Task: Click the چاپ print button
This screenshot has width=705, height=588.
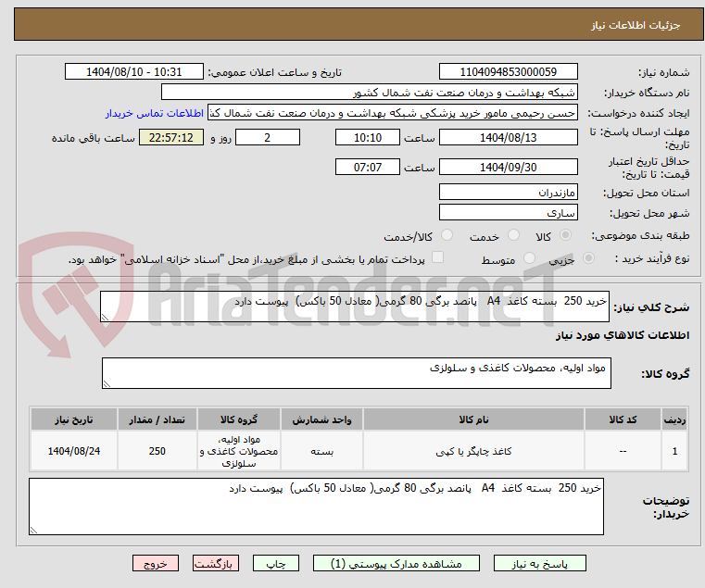Action: [x=276, y=563]
